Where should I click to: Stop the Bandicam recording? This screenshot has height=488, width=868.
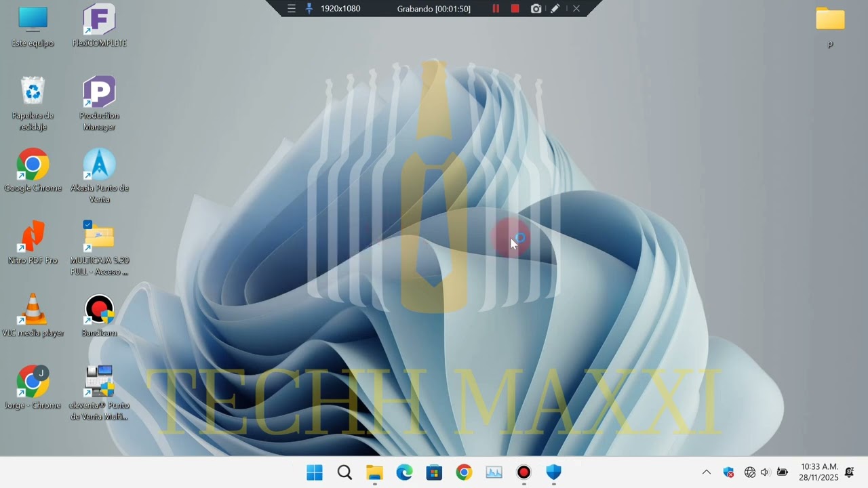point(515,9)
